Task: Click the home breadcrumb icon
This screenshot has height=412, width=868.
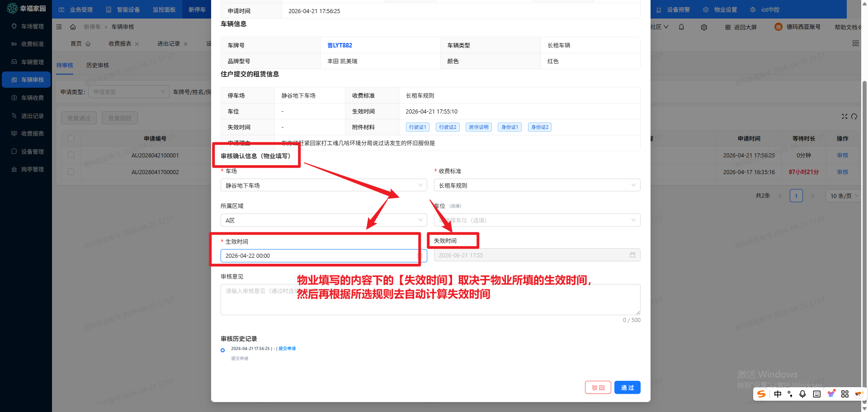Action: (x=73, y=27)
